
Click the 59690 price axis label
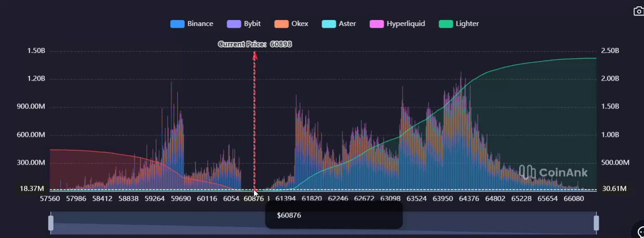180,199
